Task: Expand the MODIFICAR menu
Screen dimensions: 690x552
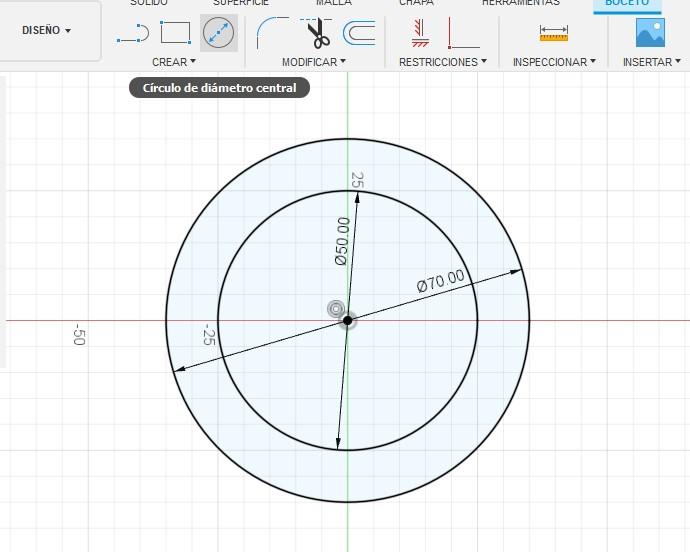Action: coord(314,62)
